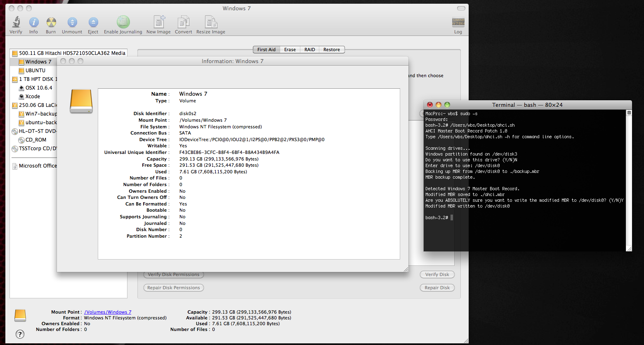
Task: Click the Terminal command prompt cursor
Action: click(452, 217)
